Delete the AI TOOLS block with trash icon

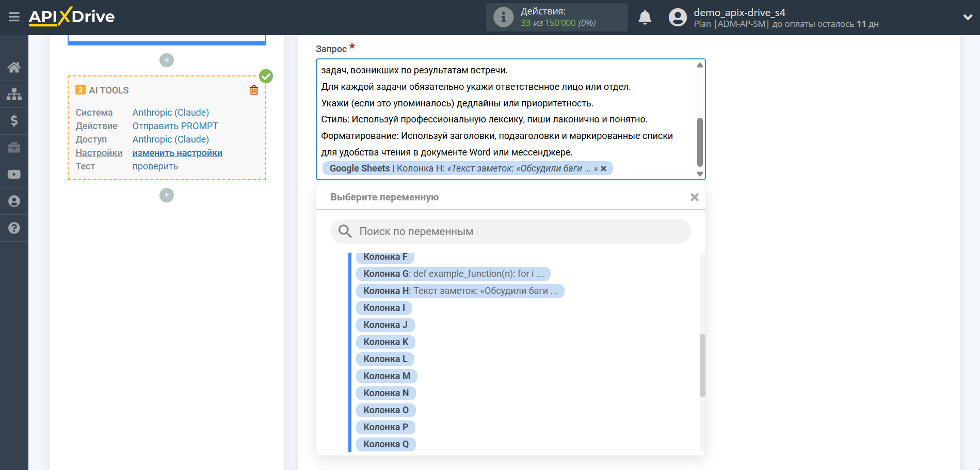tap(254, 90)
